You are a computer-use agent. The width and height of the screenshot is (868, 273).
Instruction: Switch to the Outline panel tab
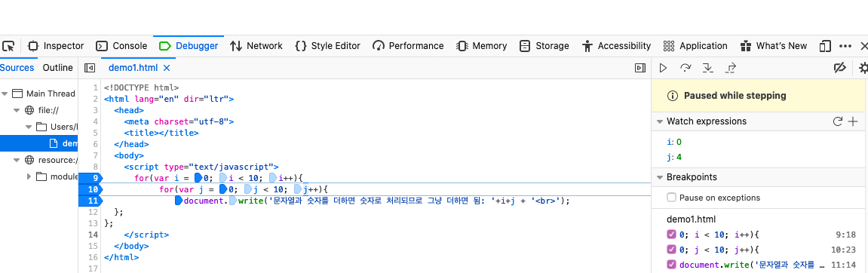pyautogui.click(x=57, y=68)
